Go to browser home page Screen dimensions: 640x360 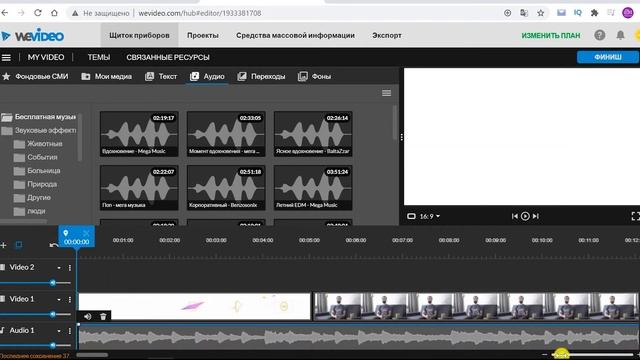tap(54, 13)
